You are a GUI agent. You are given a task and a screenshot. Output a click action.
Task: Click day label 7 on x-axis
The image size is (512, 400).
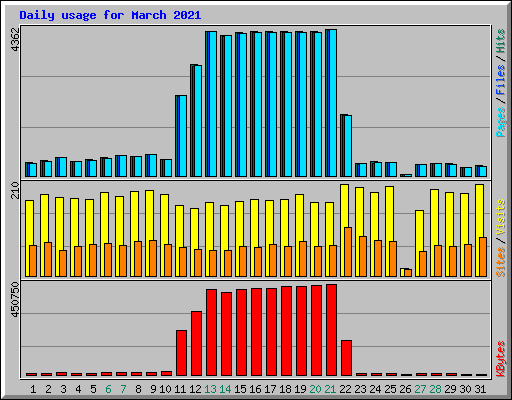point(123,389)
